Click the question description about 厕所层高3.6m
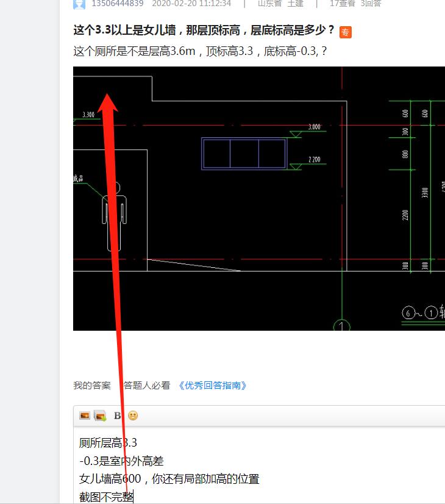Image resolution: width=445 pixels, height=504 pixels. 200,51
